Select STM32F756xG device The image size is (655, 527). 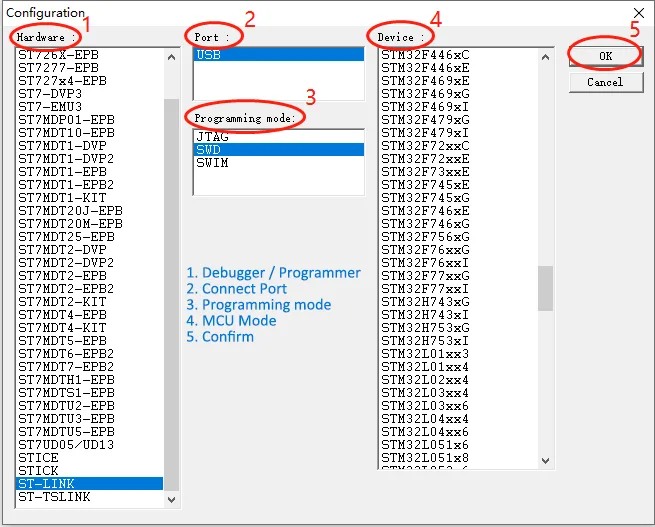click(x=458, y=237)
